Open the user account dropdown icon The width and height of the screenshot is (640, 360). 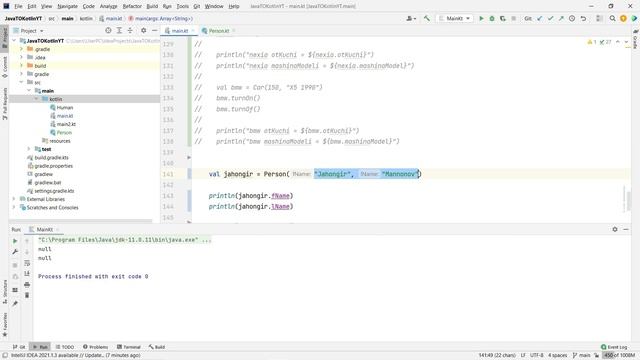pyautogui.click(x=411, y=18)
